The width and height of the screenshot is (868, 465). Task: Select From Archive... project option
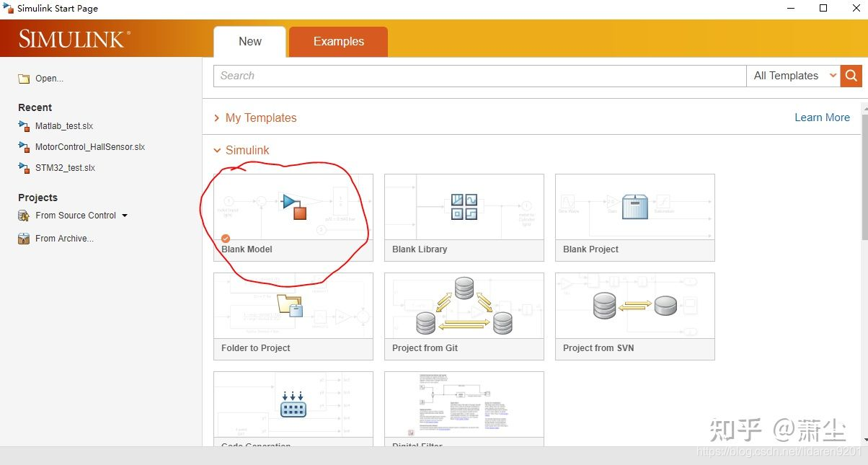[x=64, y=239]
